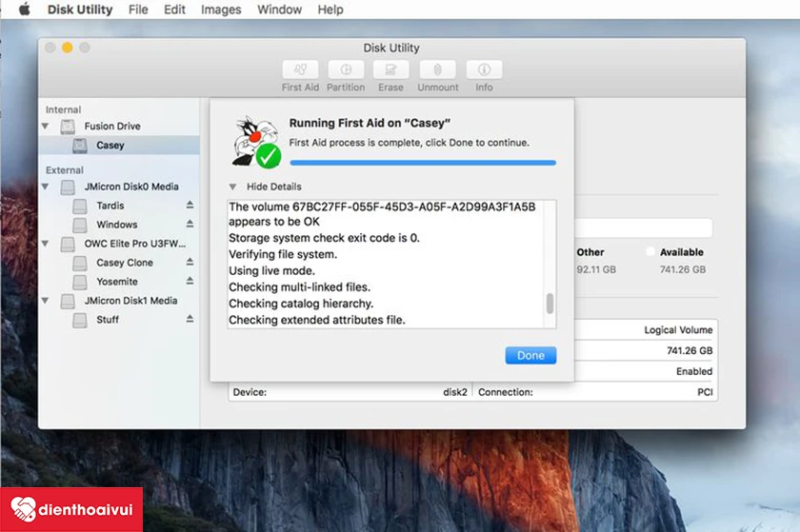Screen dimensions: 800x532
Task: Open the Edit menu
Action: 174,10
